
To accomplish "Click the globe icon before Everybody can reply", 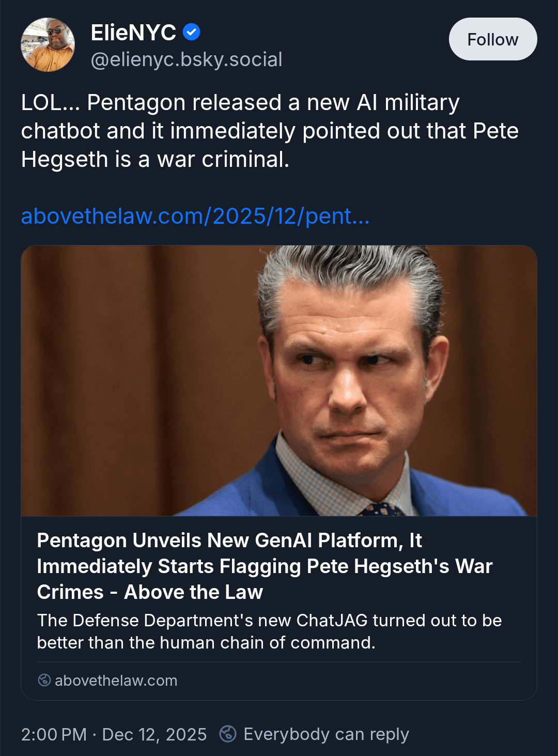I will tap(228, 734).
